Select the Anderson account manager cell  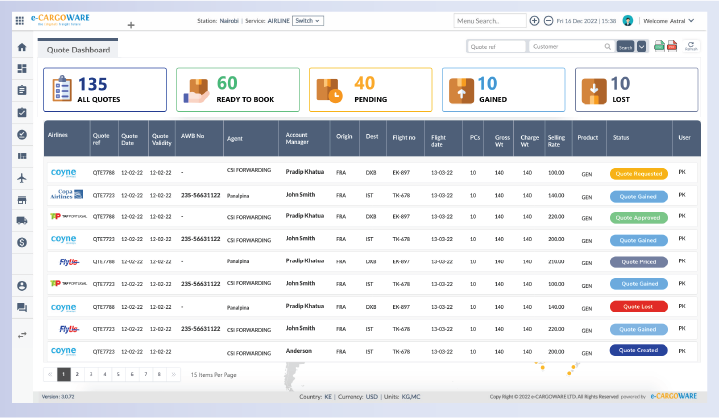coord(299,351)
